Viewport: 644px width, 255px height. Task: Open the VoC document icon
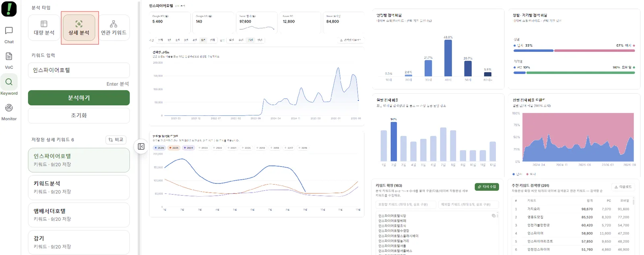9,61
